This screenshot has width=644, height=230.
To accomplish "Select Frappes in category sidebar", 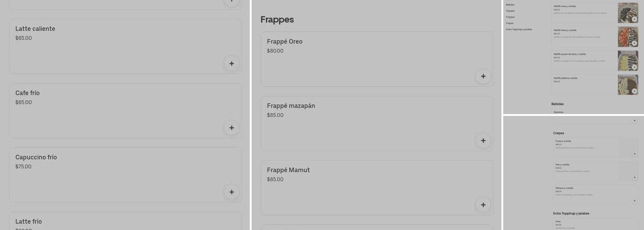I will (510, 17).
